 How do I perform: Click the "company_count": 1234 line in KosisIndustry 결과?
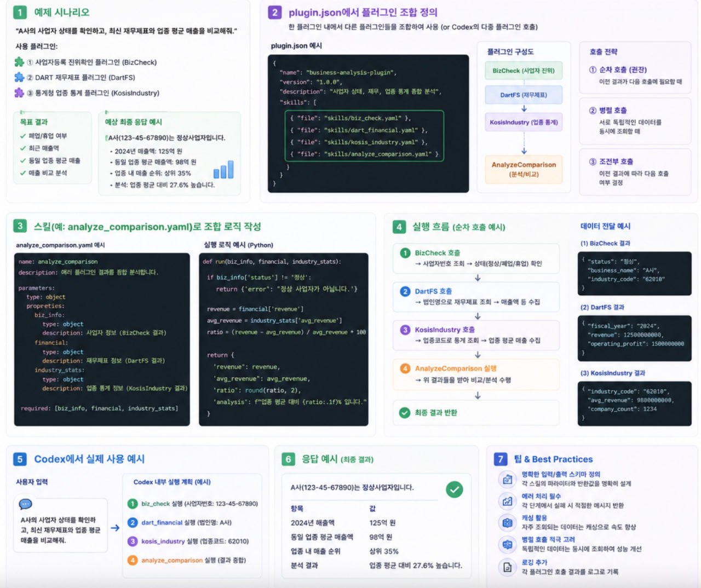pyautogui.click(x=622, y=409)
